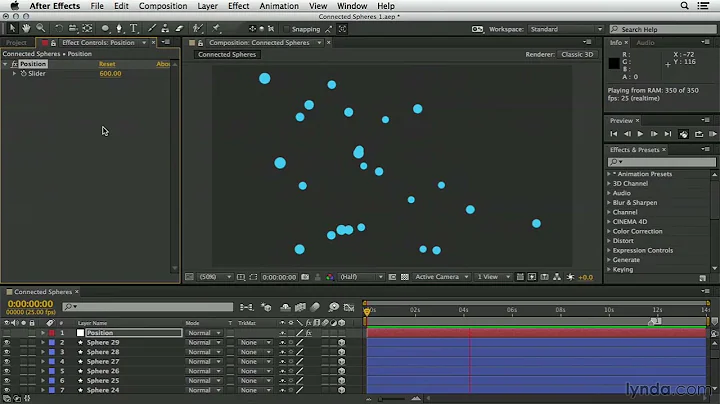Open the 1 View layout dropdown

pos(493,277)
